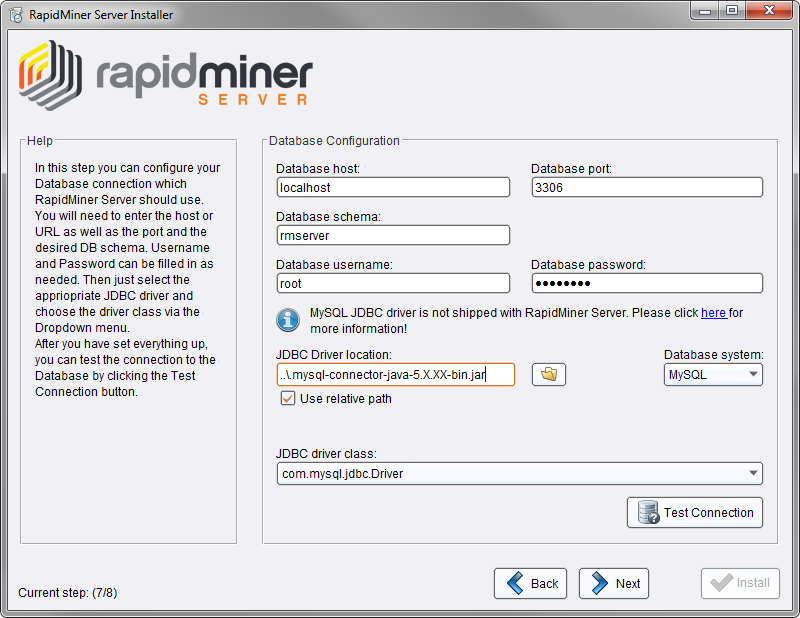
Task: Select the Database schema text field
Action: tap(393, 235)
